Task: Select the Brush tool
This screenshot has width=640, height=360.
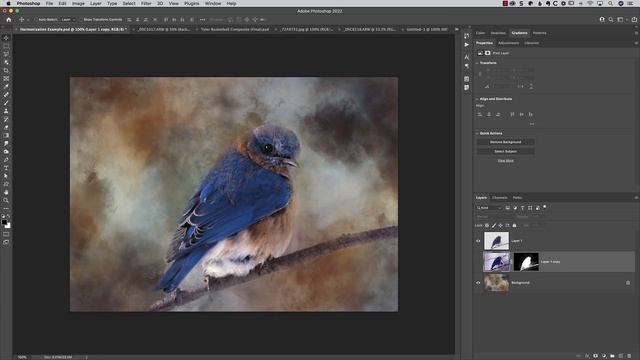Action: [6, 103]
